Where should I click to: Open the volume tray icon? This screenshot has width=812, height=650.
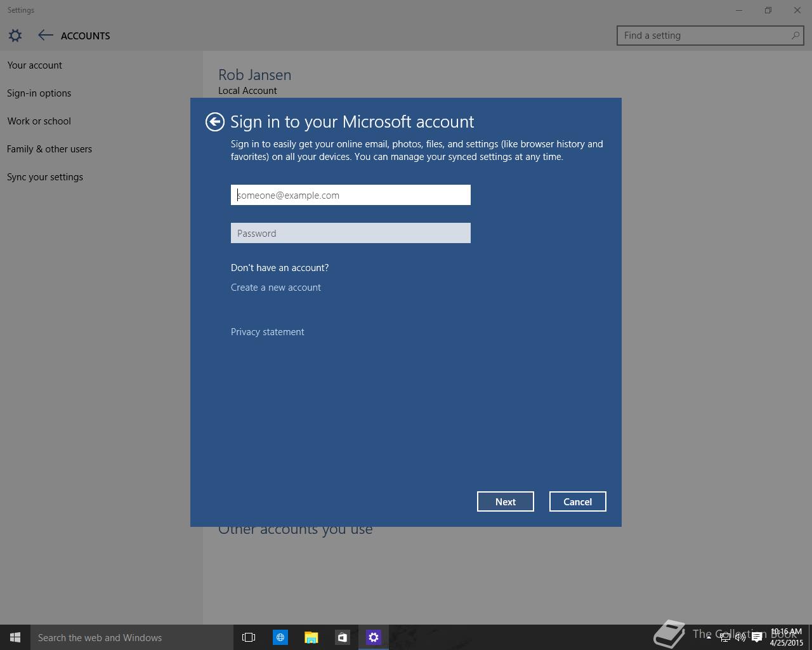(740, 637)
